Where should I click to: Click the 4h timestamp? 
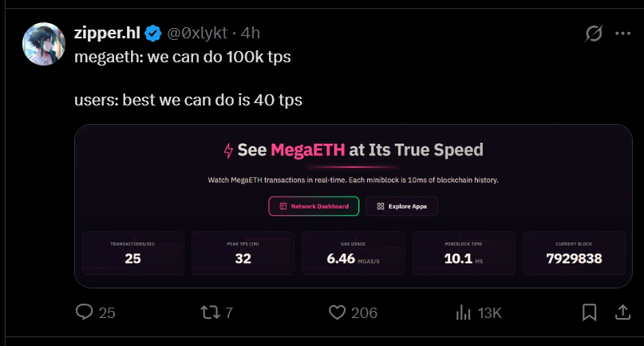tap(251, 33)
